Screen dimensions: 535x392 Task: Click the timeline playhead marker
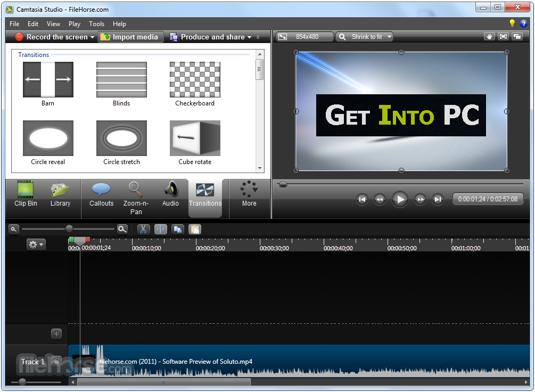click(x=80, y=241)
